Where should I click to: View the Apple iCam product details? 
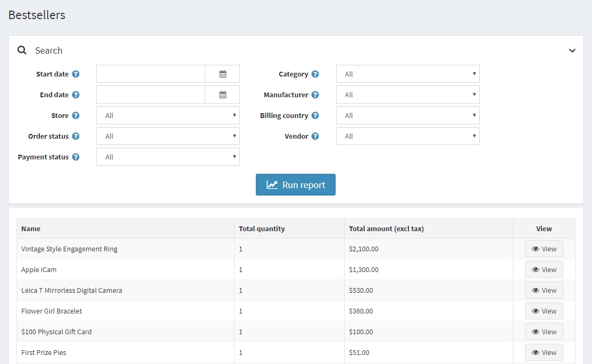pyautogui.click(x=544, y=269)
